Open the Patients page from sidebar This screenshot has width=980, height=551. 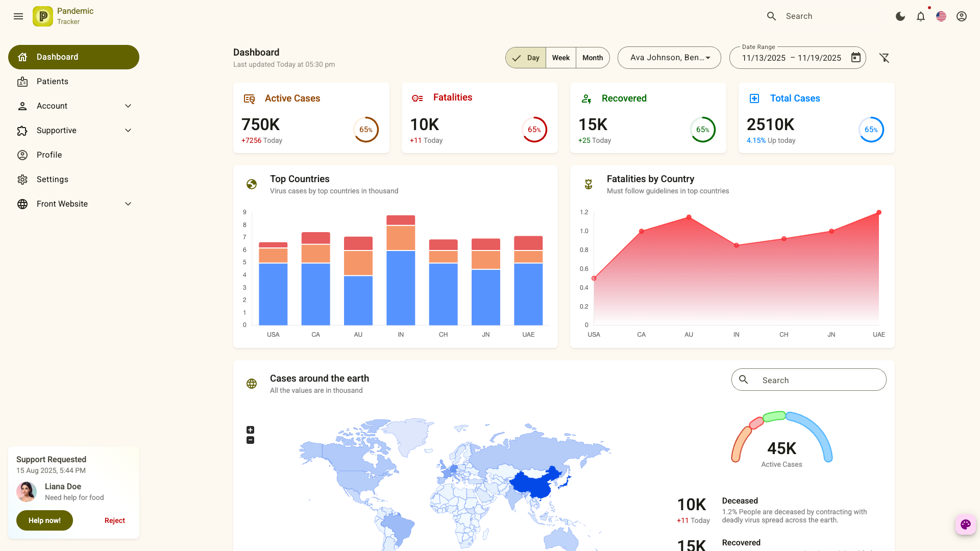[52, 82]
